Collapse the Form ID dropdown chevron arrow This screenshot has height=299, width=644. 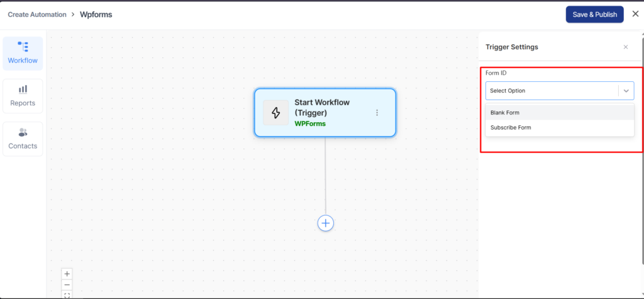coord(626,91)
